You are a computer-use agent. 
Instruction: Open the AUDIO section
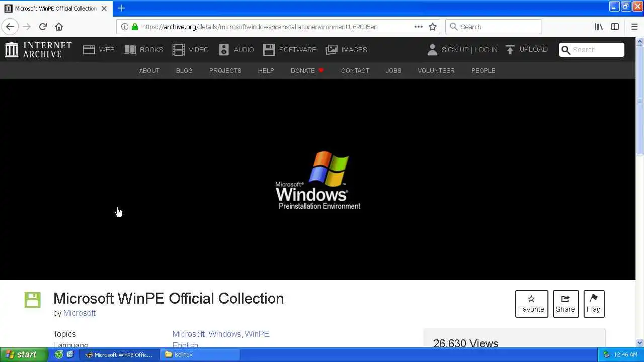[236, 50]
